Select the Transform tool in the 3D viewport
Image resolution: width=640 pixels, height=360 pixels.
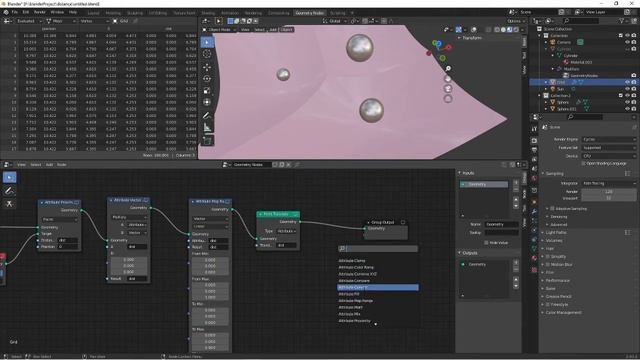(207, 102)
